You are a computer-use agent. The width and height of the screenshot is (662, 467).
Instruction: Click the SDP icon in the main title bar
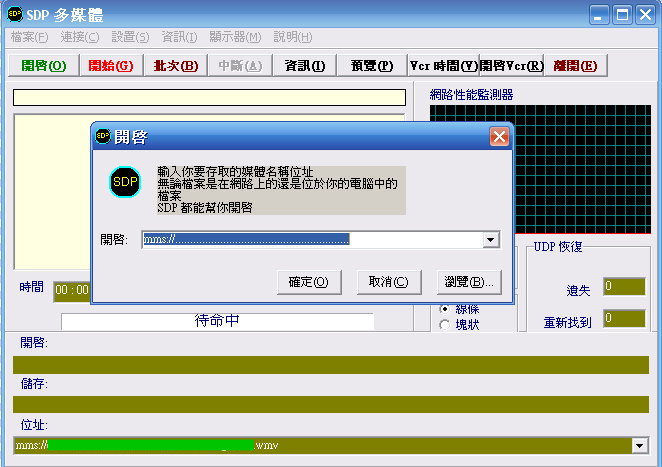(15, 14)
